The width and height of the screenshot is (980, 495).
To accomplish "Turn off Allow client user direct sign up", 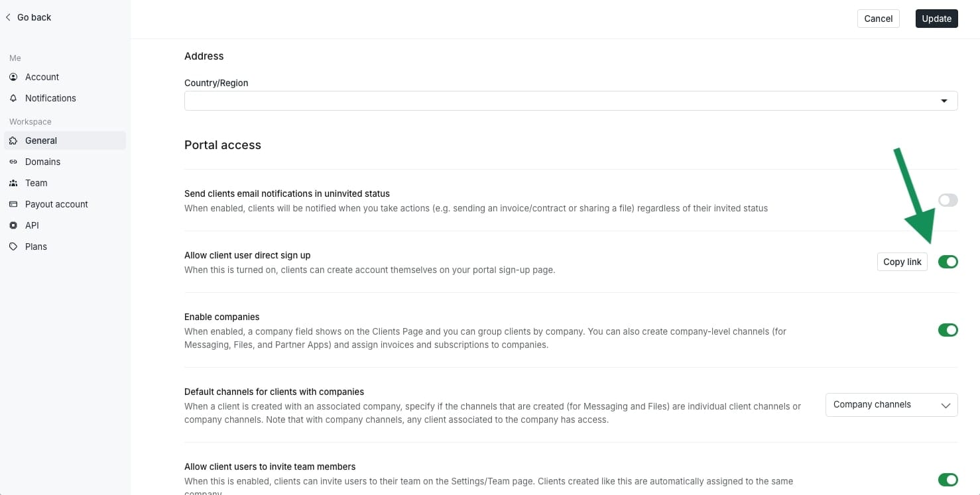I will [948, 262].
